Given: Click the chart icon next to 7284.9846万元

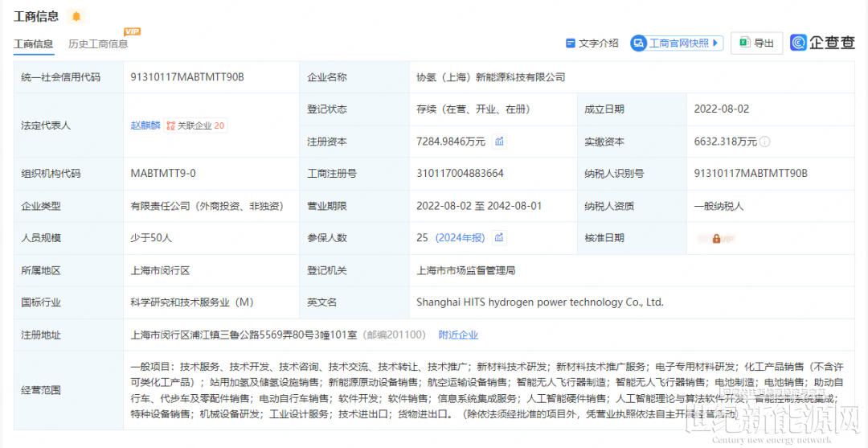Looking at the screenshot, I should coord(499,142).
